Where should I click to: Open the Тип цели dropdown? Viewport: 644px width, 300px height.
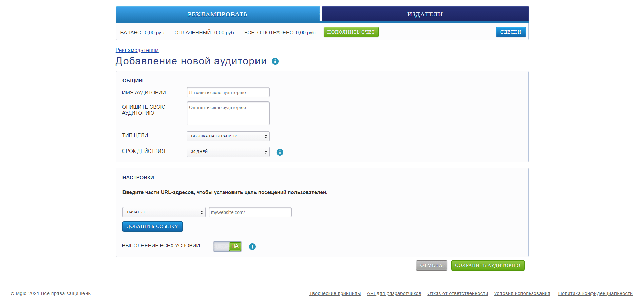tap(228, 136)
